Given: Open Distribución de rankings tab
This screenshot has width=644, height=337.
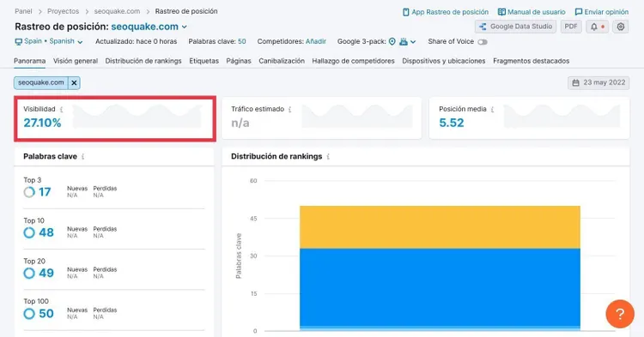Looking at the screenshot, I should 143,61.
